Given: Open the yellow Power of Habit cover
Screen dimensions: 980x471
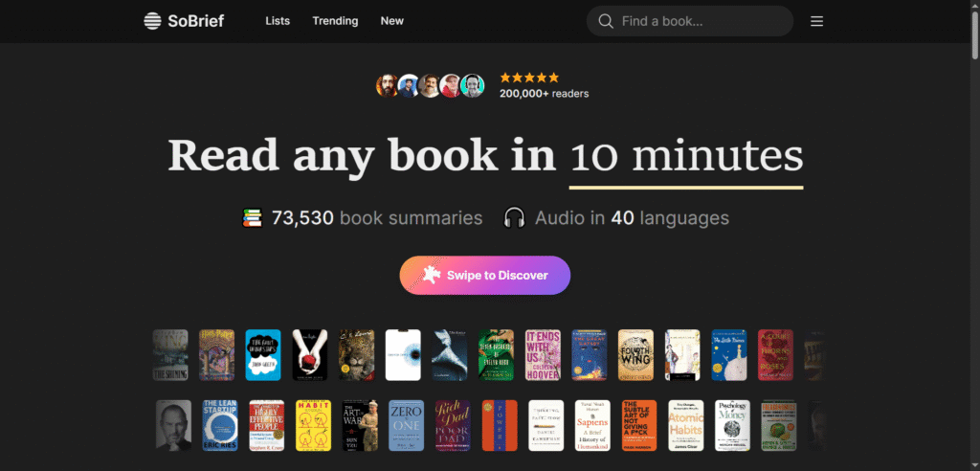Looking at the screenshot, I should click(x=313, y=426).
